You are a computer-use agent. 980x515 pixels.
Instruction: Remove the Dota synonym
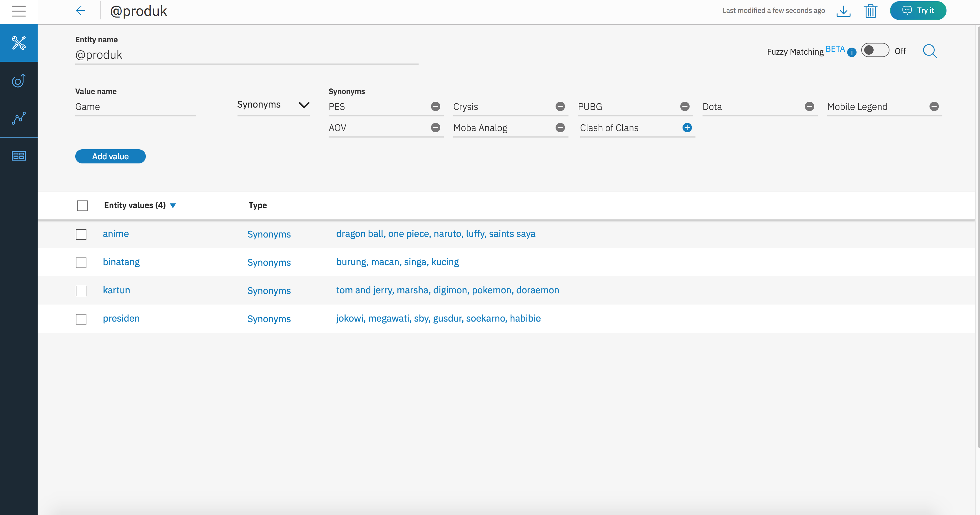coord(810,106)
